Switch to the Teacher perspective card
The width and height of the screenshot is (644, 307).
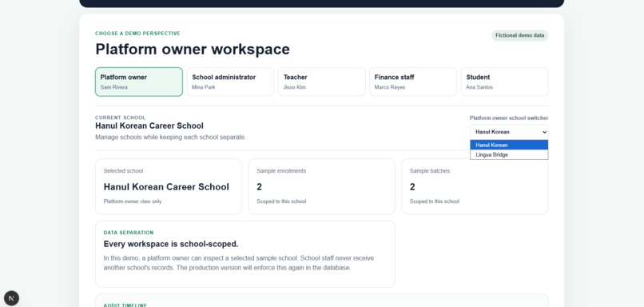click(321, 82)
